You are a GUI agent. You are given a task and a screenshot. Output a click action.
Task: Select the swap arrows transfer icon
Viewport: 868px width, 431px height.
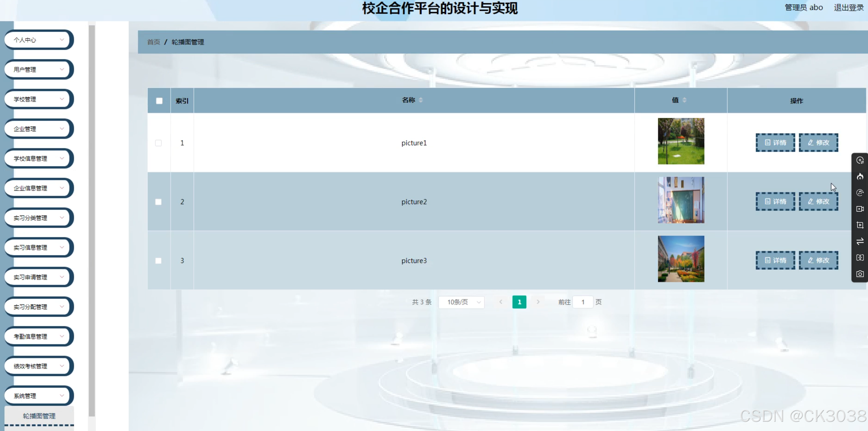tap(860, 241)
